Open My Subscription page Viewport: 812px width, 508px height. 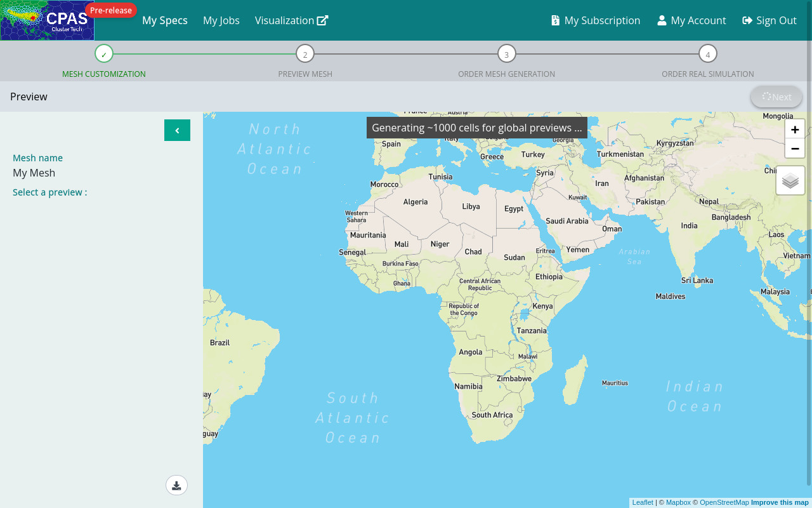[595, 20]
